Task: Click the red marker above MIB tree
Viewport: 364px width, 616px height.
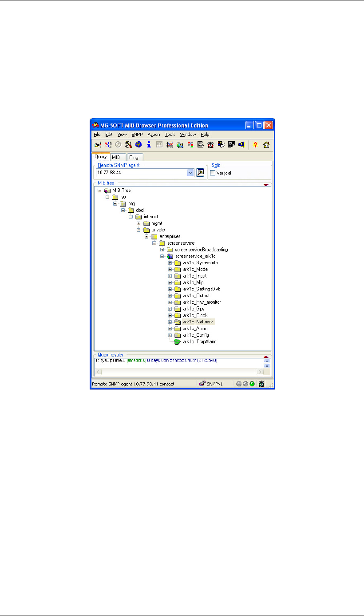Action: point(265,185)
